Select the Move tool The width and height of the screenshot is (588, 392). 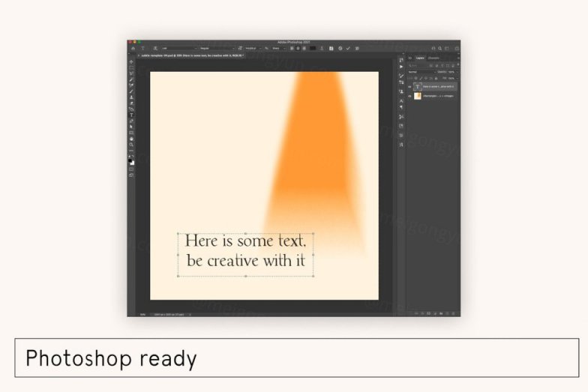(x=131, y=61)
